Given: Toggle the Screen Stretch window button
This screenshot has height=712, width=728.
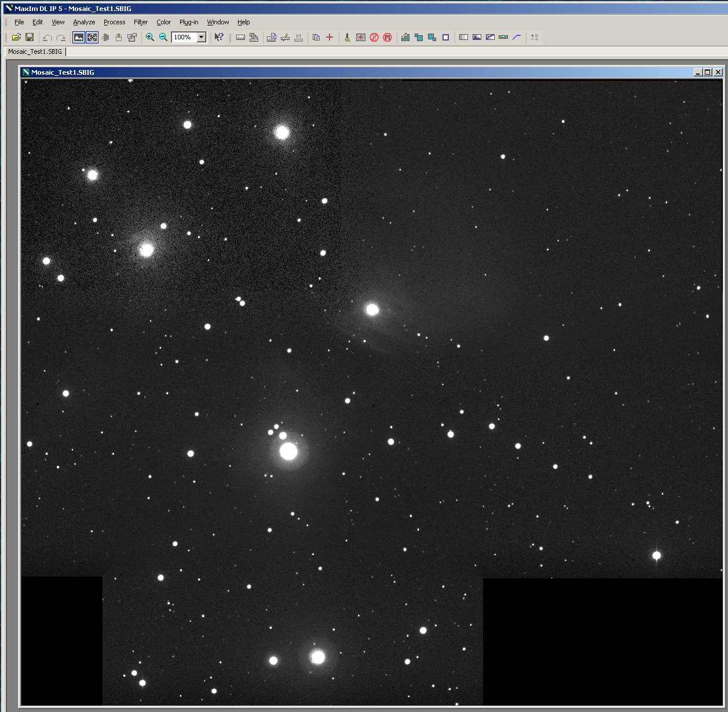Looking at the screenshot, I should point(79,37).
